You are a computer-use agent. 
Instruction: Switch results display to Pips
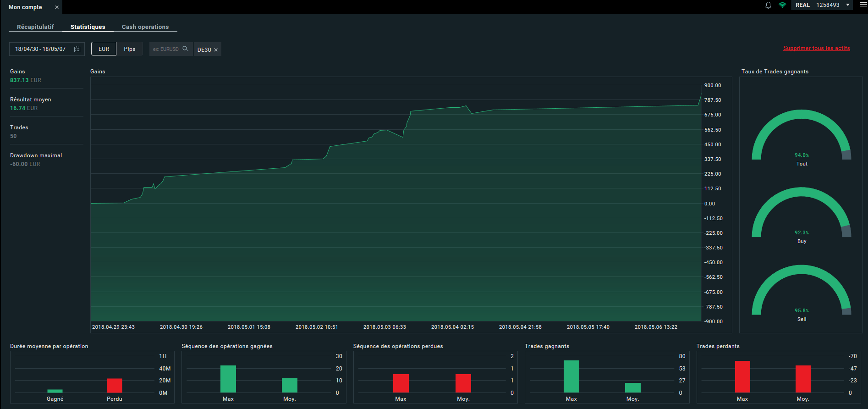130,49
